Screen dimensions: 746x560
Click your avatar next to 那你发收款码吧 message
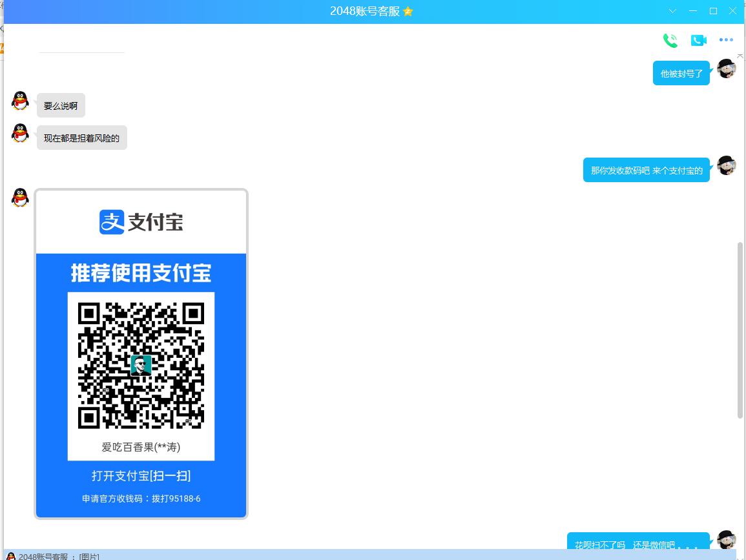pos(727,165)
